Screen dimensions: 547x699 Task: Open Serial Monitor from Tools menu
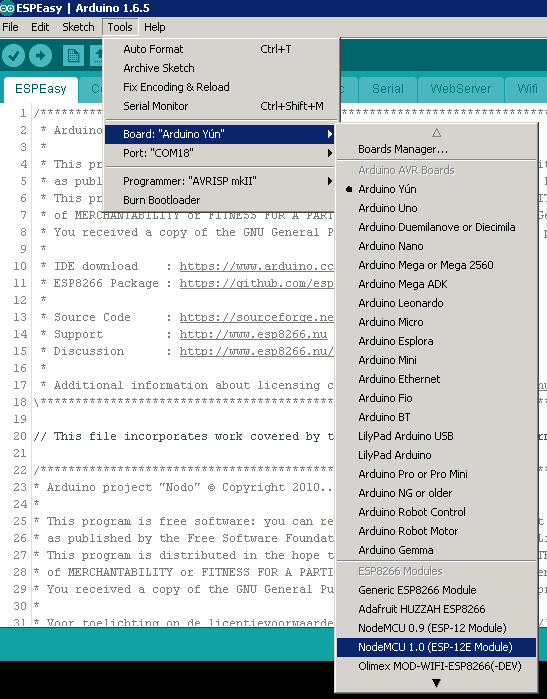point(219,106)
